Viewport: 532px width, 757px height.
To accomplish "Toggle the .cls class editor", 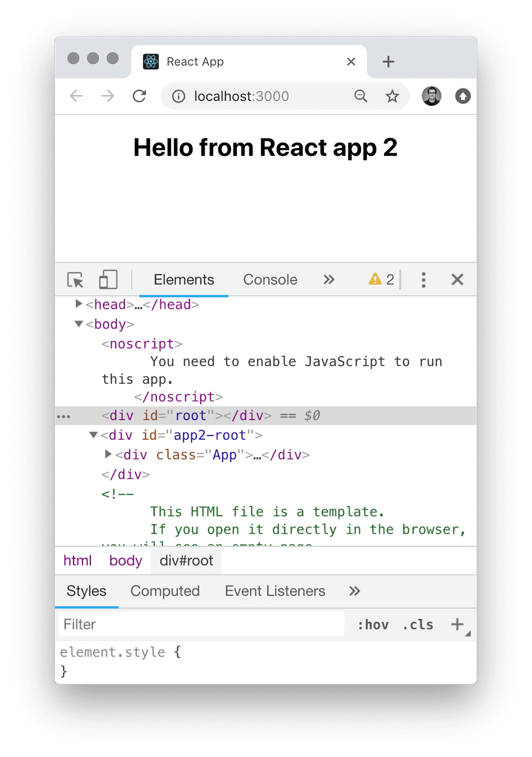I will (418, 625).
